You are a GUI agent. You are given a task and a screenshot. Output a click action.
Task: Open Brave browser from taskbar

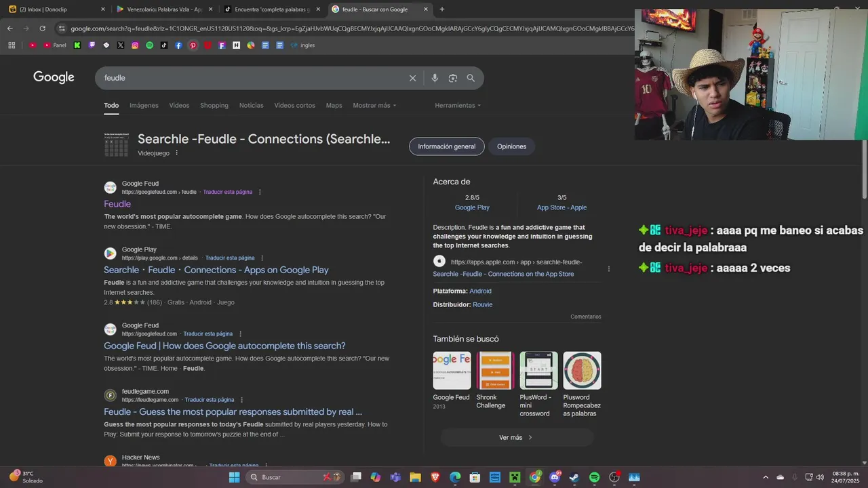(435, 477)
